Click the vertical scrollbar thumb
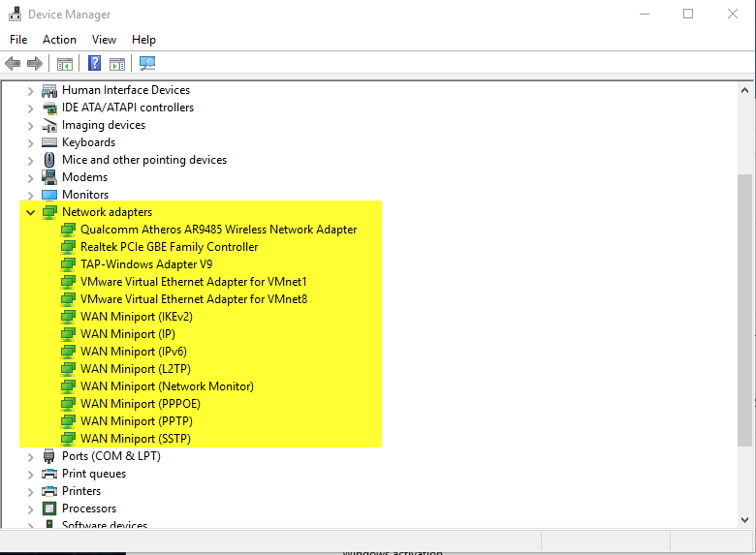The width and height of the screenshot is (756, 555). (744, 310)
